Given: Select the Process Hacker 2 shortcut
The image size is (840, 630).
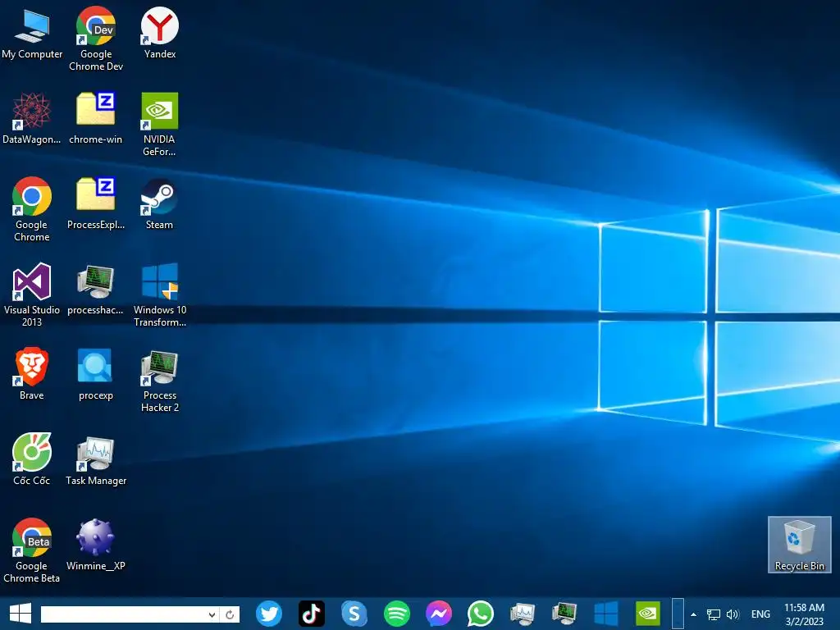Looking at the screenshot, I should point(160,381).
